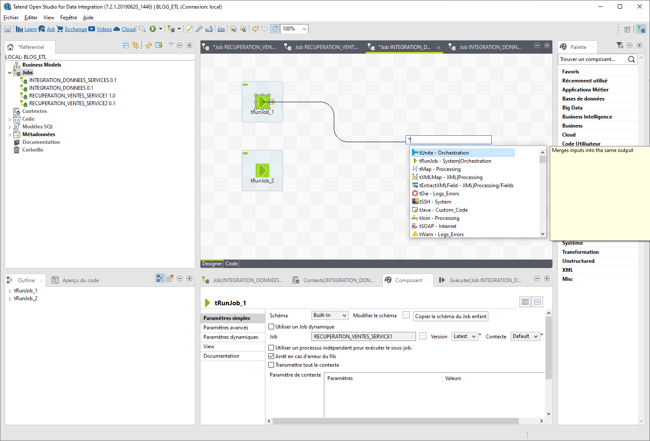Viewport: 650px width, 441px height.
Task: Maximize the Référentiel panel
Action: 189,46
